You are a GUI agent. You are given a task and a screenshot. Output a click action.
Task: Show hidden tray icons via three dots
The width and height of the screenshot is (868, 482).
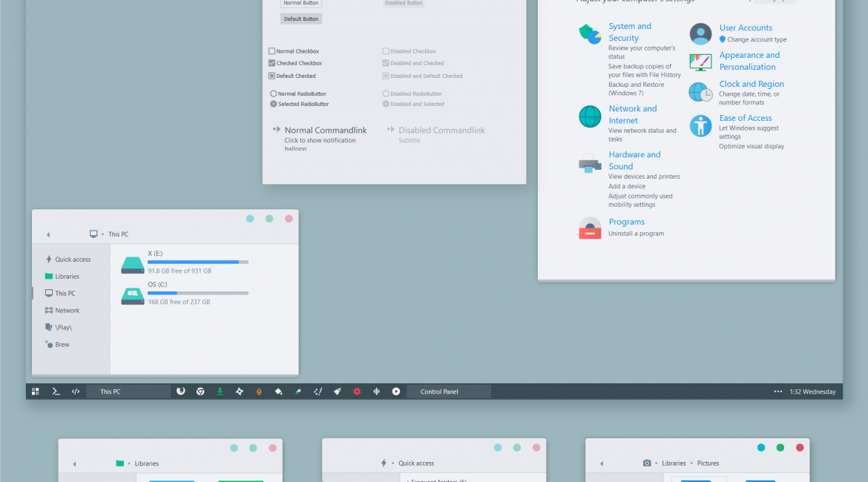click(x=777, y=392)
